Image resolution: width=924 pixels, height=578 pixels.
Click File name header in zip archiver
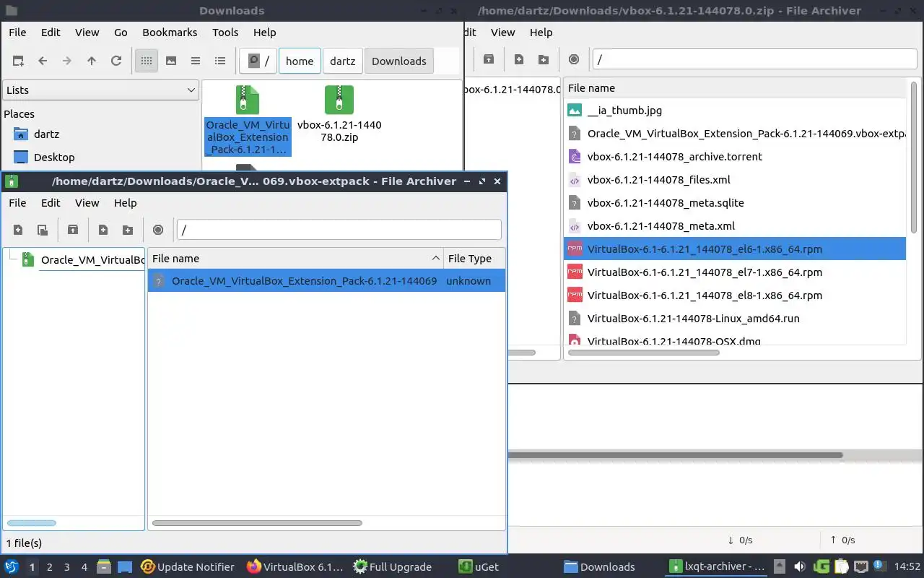pyautogui.click(x=735, y=88)
